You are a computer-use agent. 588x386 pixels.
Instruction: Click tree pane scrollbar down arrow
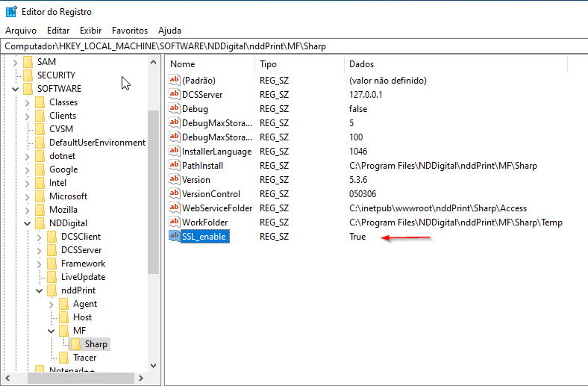153,365
